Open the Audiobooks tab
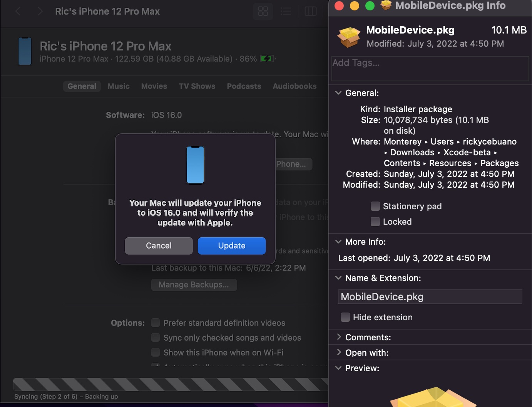 [294, 86]
